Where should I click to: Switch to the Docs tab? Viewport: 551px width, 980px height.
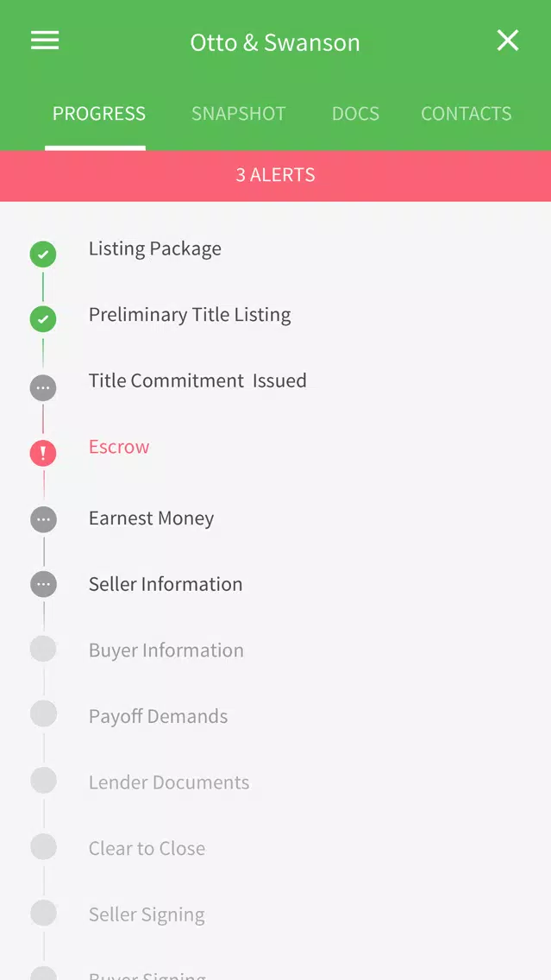[x=355, y=113]
